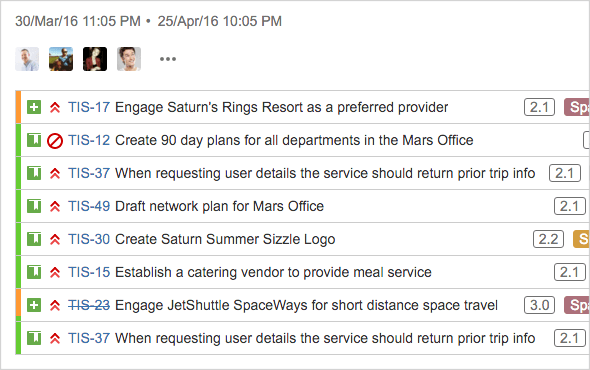Open the TIS-17 issue link
This screenshot has height=370, width=590.
click(89, 107)
